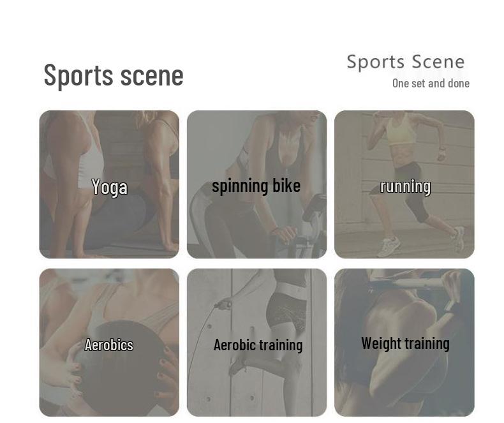Click the Yoga label text

point(109,188)
